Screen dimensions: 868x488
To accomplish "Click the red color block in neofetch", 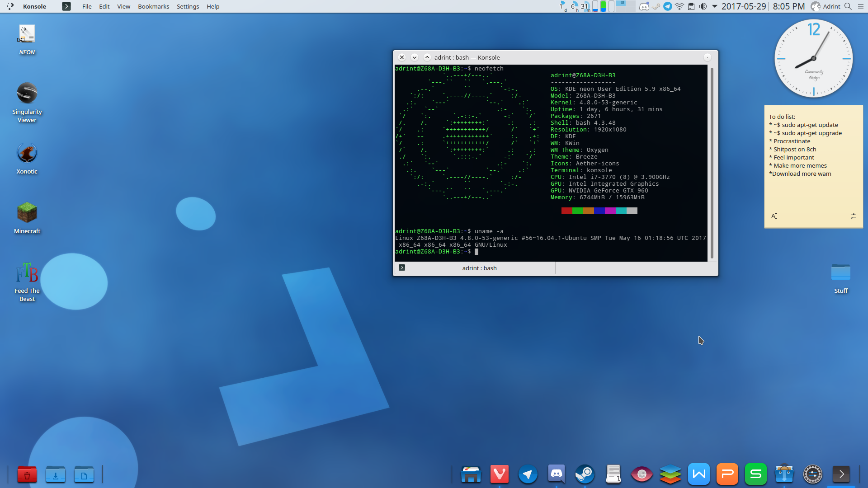I will [x=566, y=211].
